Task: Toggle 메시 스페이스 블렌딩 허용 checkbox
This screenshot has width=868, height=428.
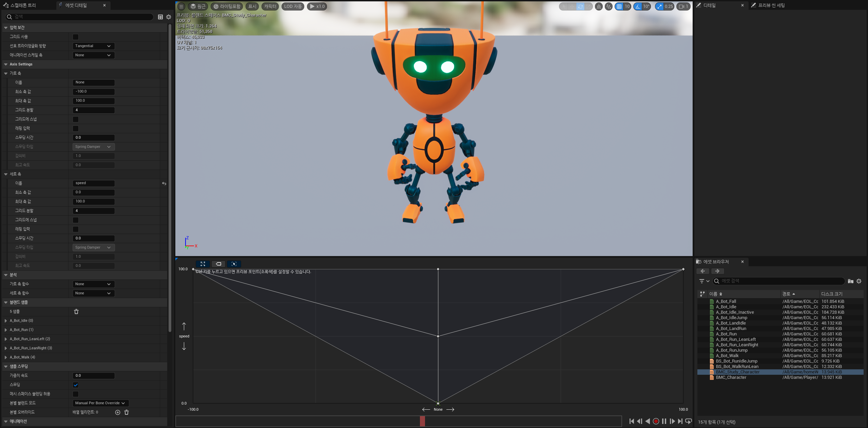Action: (76, 394)
